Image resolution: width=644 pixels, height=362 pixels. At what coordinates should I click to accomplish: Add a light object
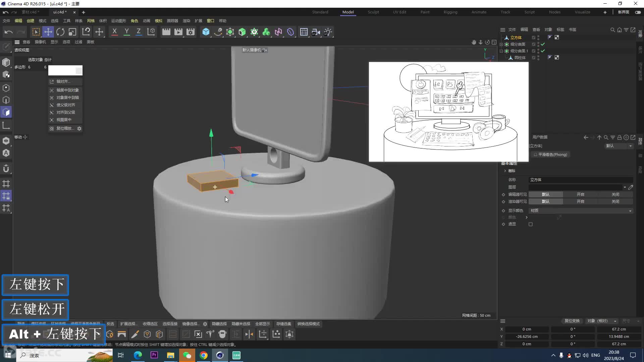pos(328,32)
